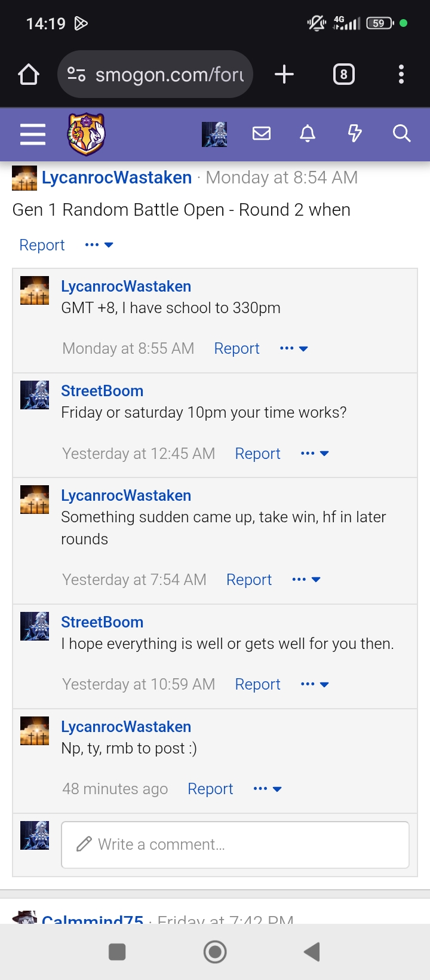
Task: Expand options dropdown on the 48 minutes ago comment
Action: (268, 789)
